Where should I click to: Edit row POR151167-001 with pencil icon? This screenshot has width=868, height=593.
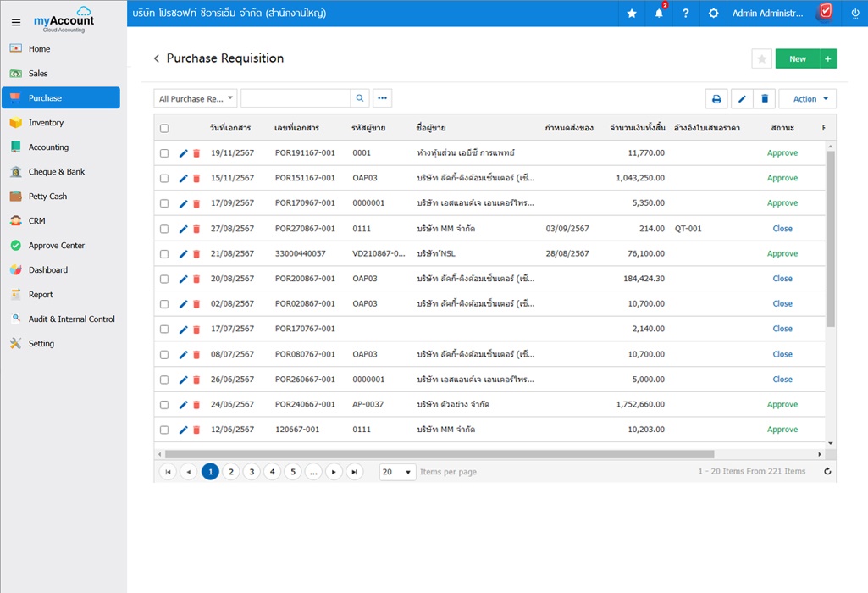coord(183,178)
